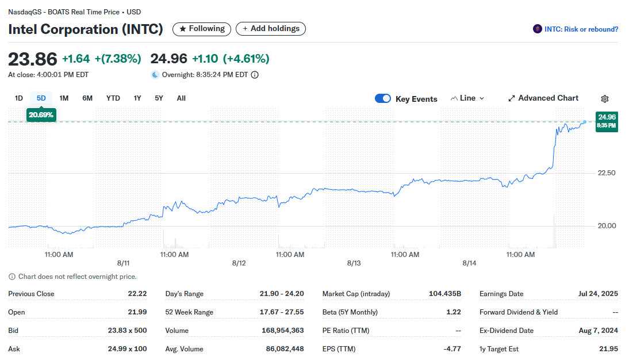
Task: Click the chart disclaimer info icon
Action: click(x=12, y=277)
